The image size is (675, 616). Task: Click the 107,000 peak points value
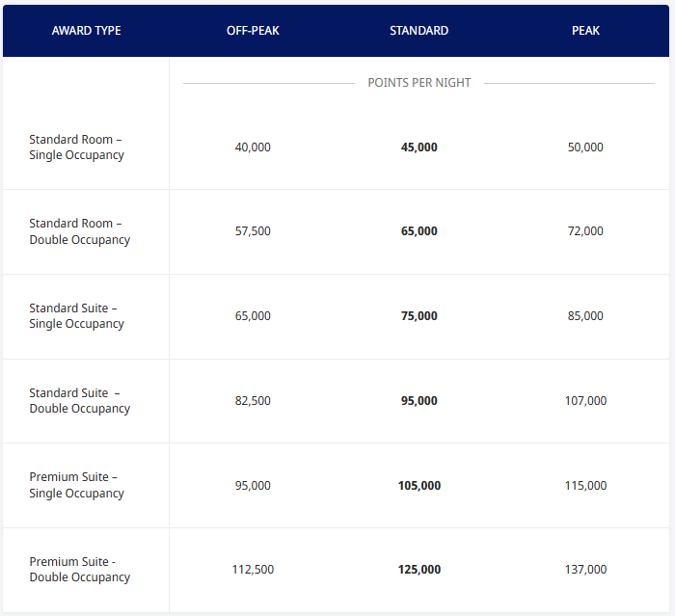pyautogui.click(x=585, y=401)
